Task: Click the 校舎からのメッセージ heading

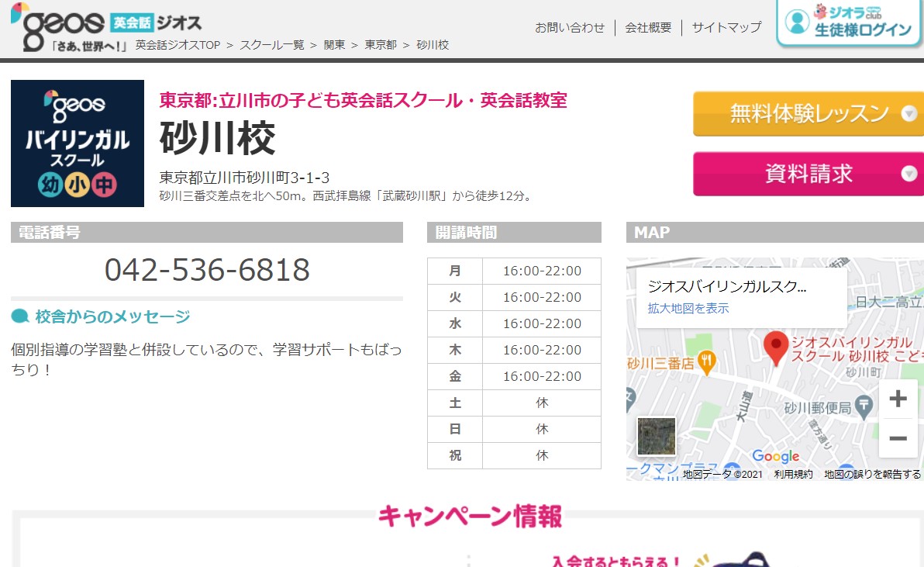Action: pos(112,316)
